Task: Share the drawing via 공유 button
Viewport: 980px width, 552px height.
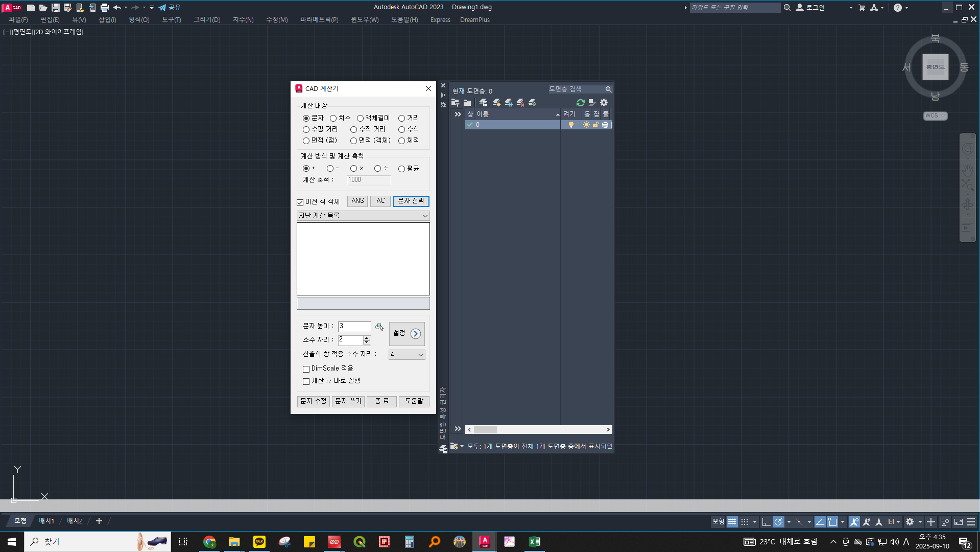Action: click(170, 8)
